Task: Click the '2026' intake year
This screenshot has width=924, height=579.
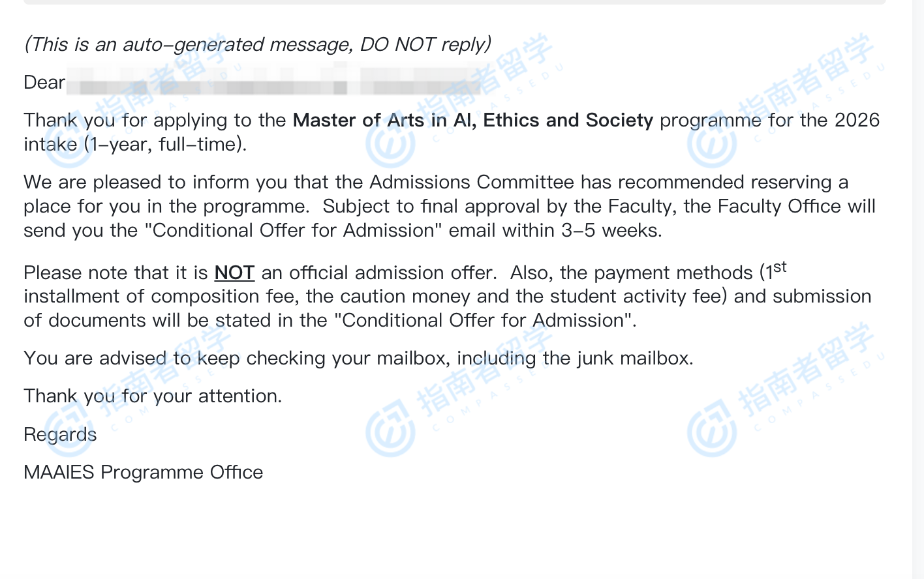Action: pyautogui.click(x=857, y=121)
